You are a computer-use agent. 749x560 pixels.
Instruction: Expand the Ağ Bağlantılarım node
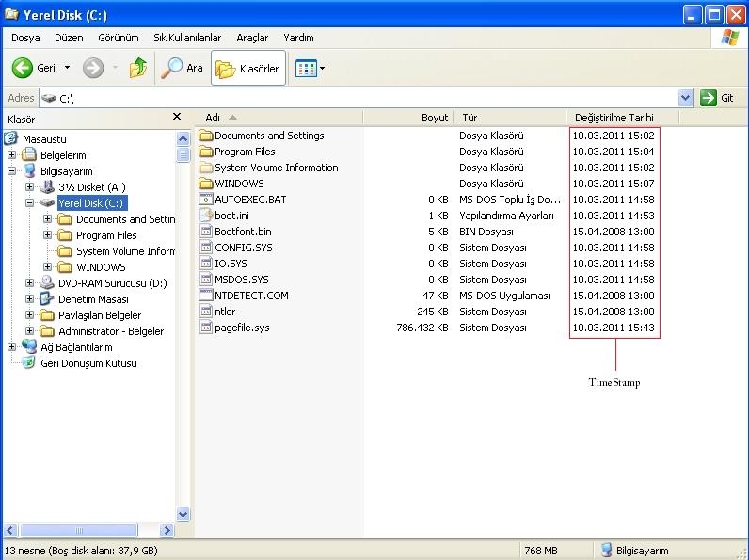coord(12,347)
